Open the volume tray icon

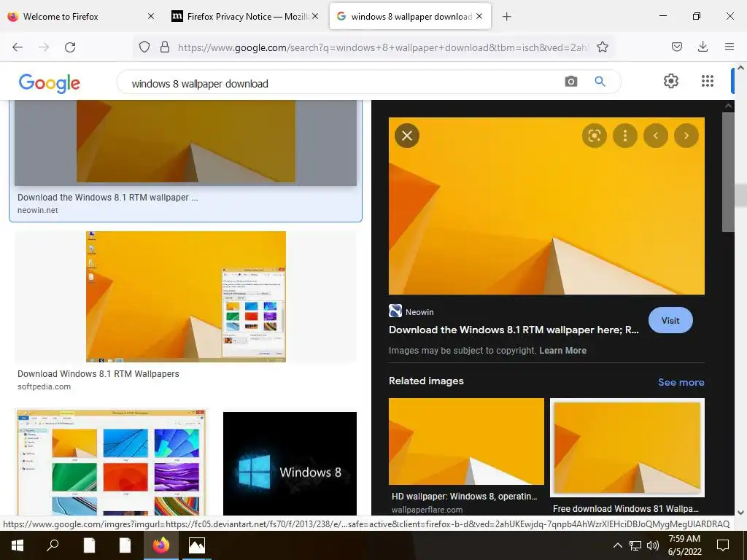coord(653,545)
